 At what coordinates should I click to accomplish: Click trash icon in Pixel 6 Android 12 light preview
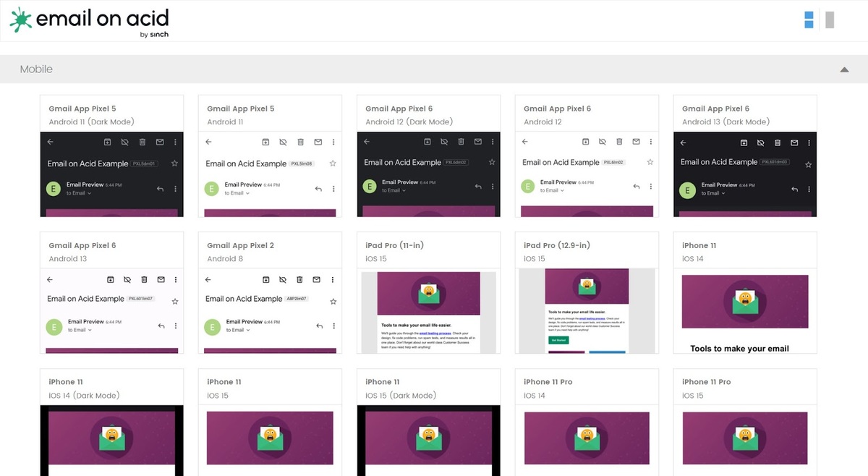[620, 142]
